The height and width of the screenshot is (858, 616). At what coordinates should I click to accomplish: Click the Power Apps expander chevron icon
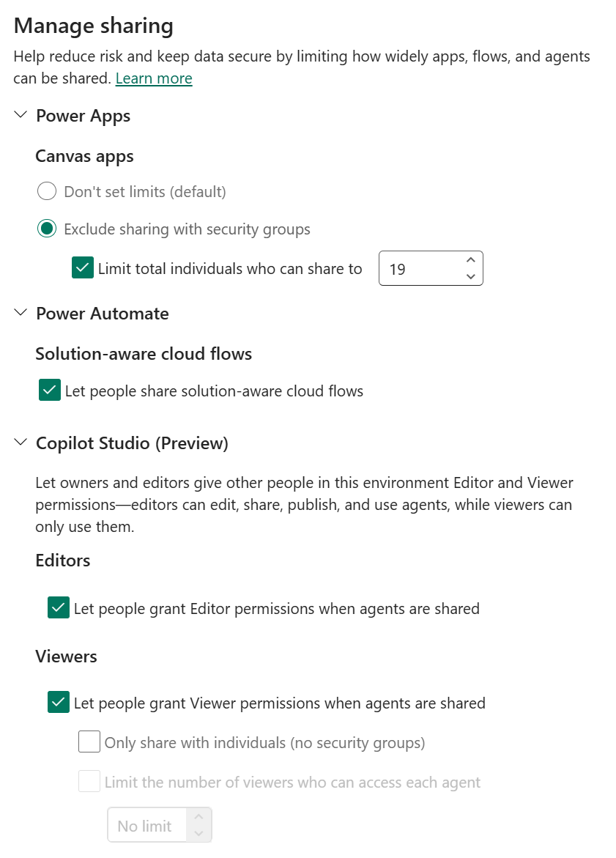[20, 115]
